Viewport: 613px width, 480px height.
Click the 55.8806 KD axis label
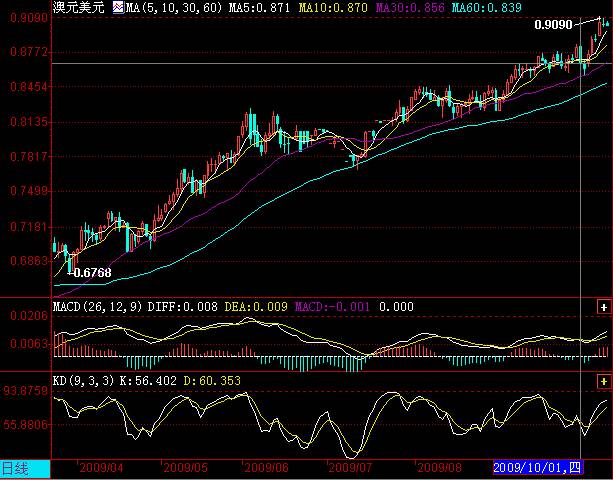(26, 424)
